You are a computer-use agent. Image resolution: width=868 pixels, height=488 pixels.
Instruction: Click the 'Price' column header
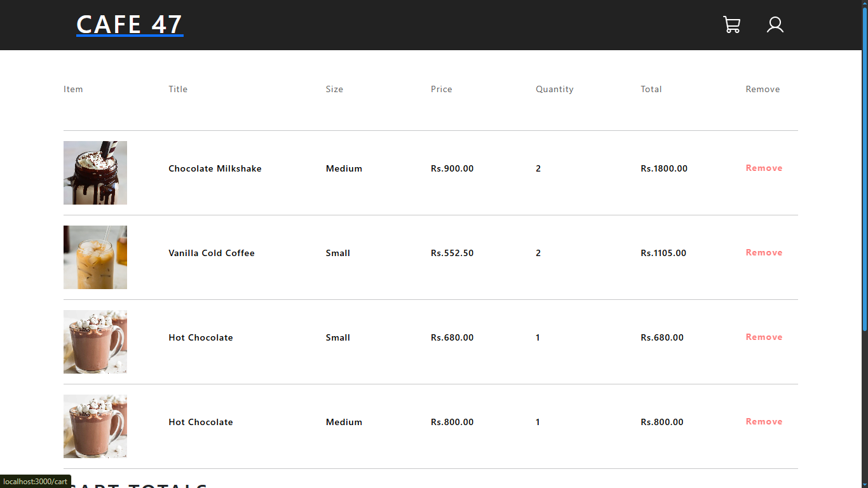pyautogui.click(x=442, y=89)
